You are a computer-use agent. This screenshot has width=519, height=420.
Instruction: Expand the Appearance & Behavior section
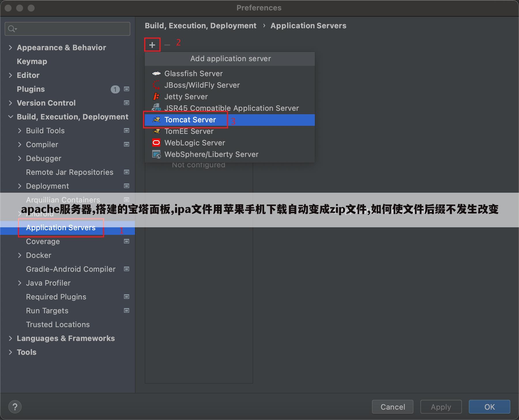point(11,48)
